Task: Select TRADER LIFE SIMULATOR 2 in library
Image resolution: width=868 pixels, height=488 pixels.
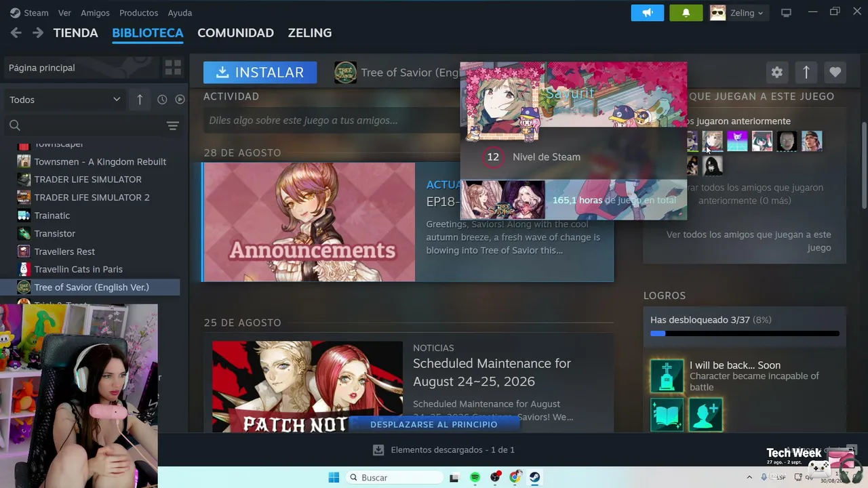Action: (x=92, y=197)
